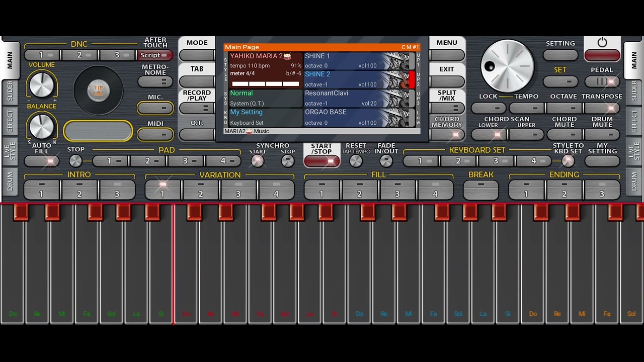Image resolution: width=644 pixels, height=362 pixels.
Task: Toggle the Transpose button
Action: (602, 108)
